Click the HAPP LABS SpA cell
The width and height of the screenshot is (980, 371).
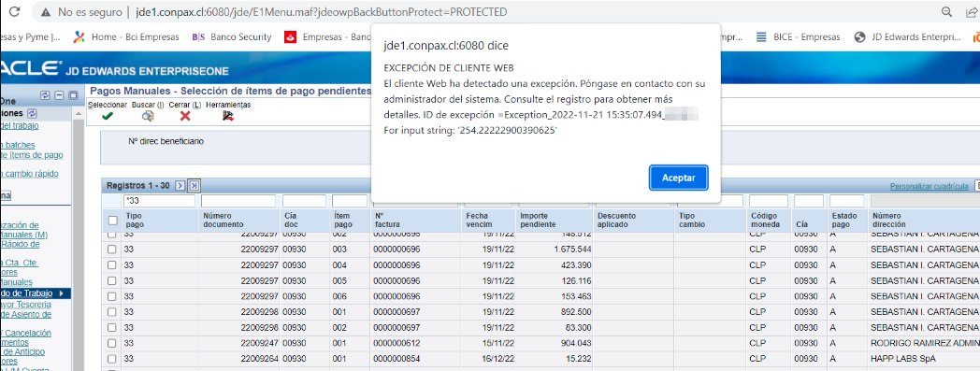pyautogui.click(x=924, y=359)
